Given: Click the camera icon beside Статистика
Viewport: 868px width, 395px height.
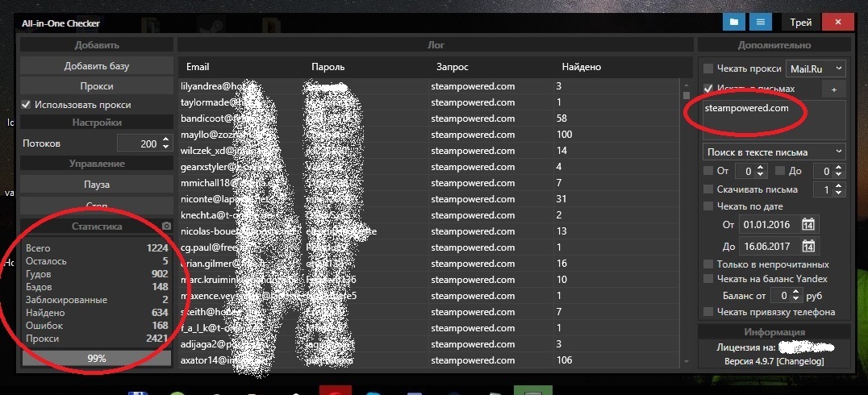Looking at the screenshot, I should tap(166, 227).
